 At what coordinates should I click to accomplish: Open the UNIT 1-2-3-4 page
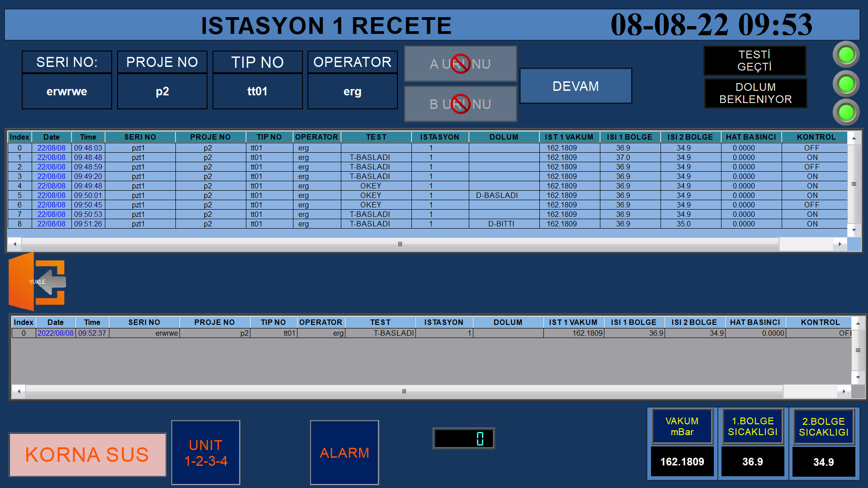[206, 452]
